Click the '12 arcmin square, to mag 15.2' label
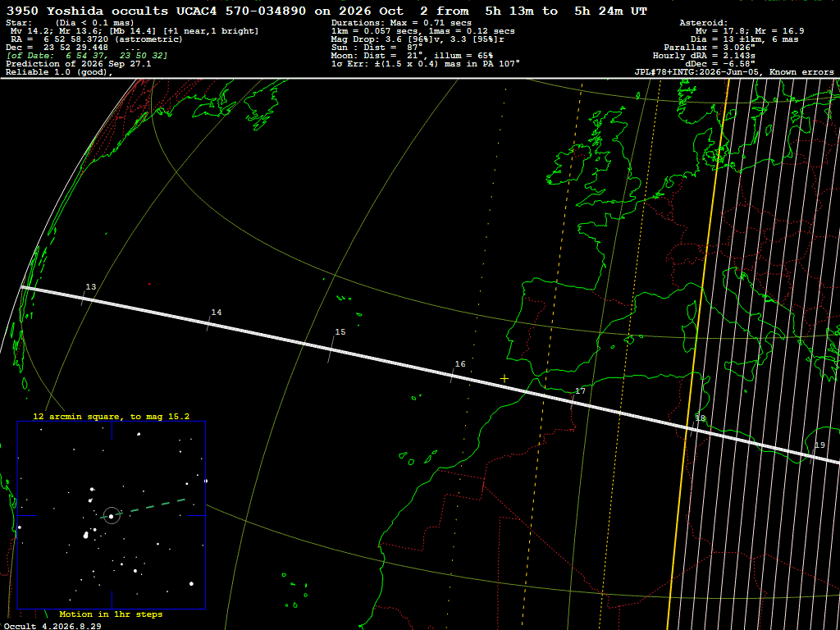Screen dimensions: 840x630 click(x=111, y=416)
